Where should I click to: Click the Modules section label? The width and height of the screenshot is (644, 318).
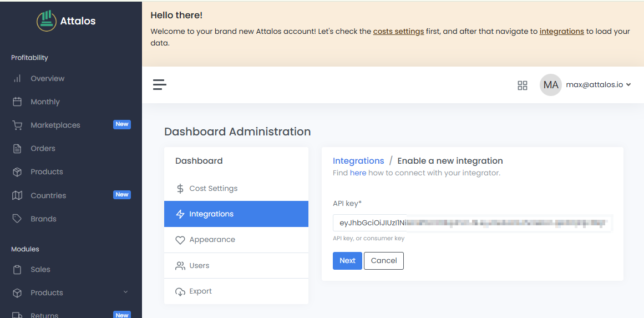(25, 249)
